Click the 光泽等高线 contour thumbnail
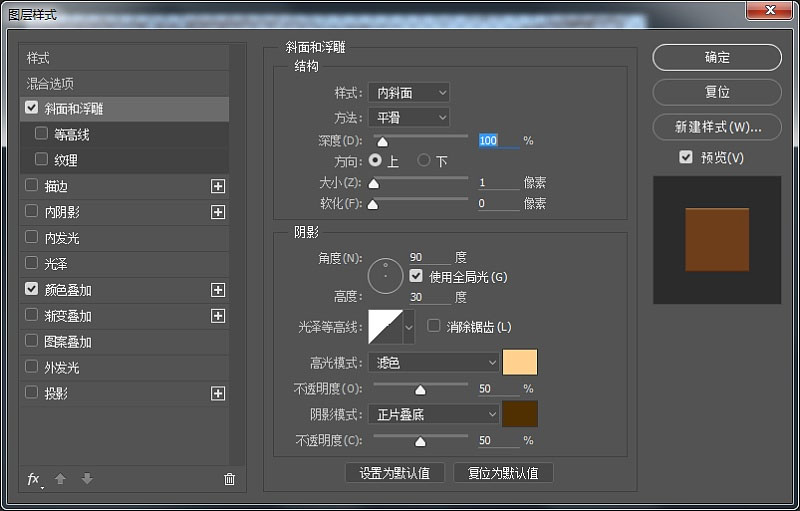This screenshot has width=800, height=511. click(x=386, y=327)
